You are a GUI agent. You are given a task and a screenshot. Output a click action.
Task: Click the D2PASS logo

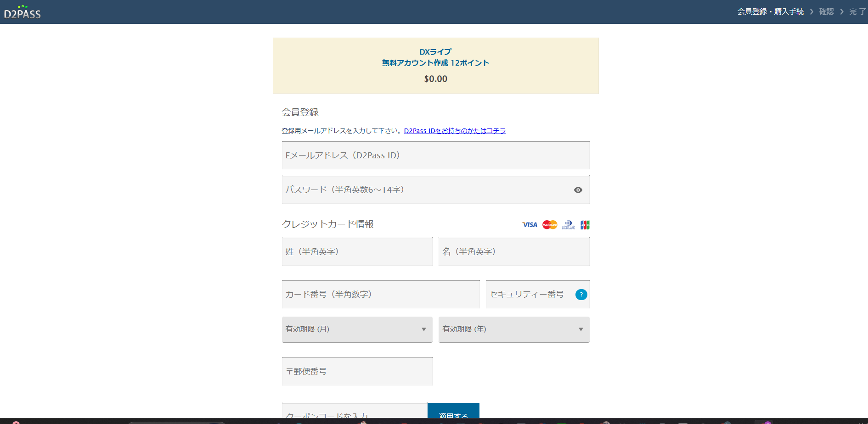pos(23,12)
